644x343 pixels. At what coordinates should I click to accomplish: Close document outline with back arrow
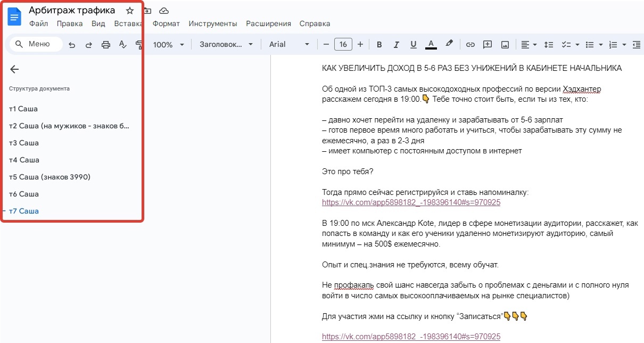tap(14, 69)
